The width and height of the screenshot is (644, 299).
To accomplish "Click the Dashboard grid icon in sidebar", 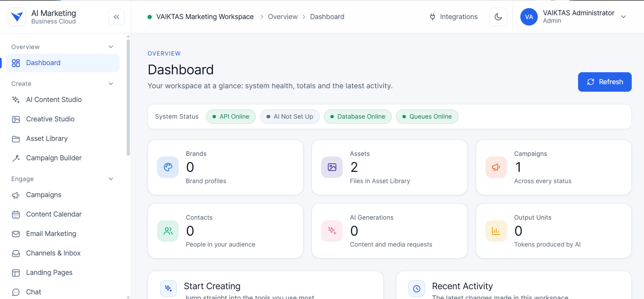I will [x=16, y=63].
